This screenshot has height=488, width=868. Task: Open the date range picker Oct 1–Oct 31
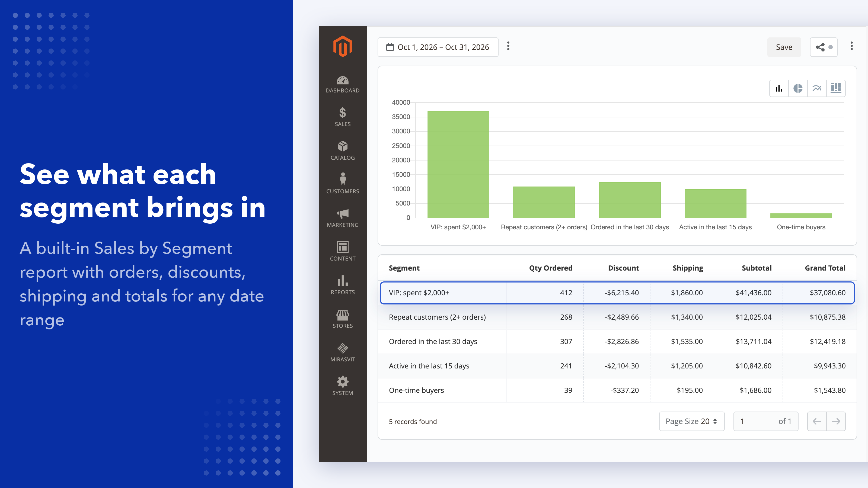(x=438, y=47)
